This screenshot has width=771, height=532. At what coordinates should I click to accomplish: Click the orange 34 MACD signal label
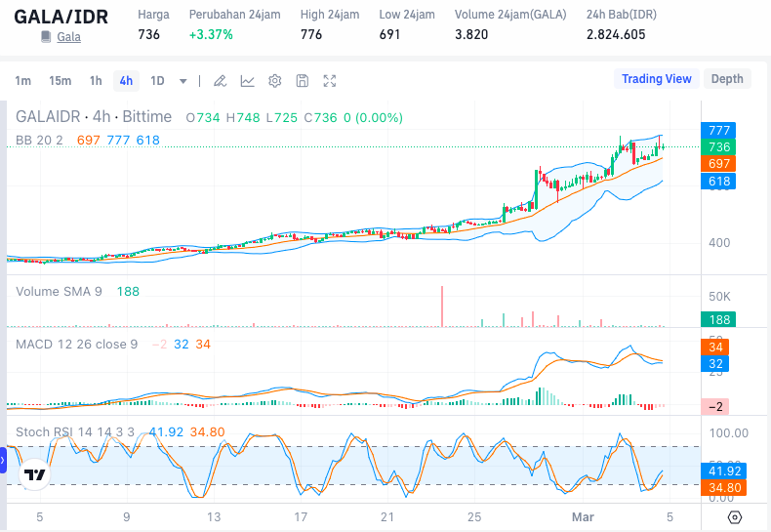pyautogui.click(x=715, y=348)
